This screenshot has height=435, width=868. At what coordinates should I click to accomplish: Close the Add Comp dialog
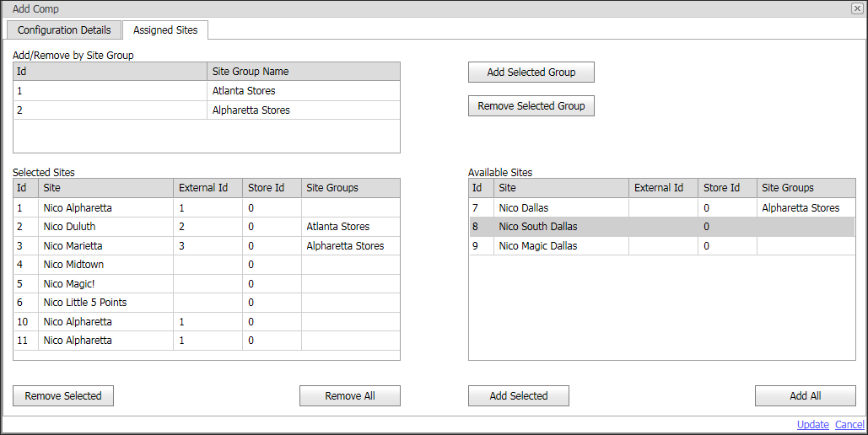click(x=856, y=8)
